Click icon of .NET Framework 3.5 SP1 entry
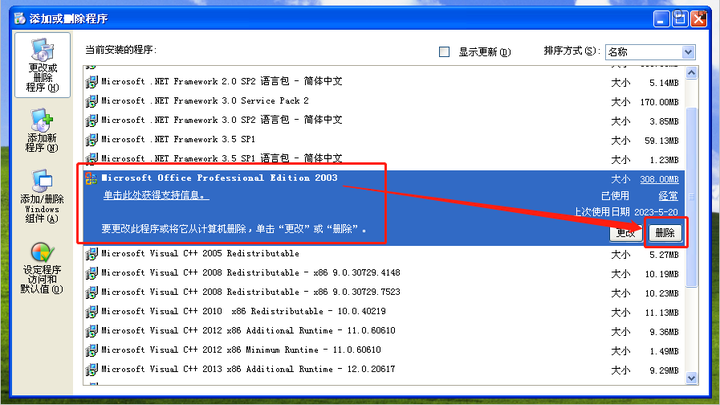 91,140
